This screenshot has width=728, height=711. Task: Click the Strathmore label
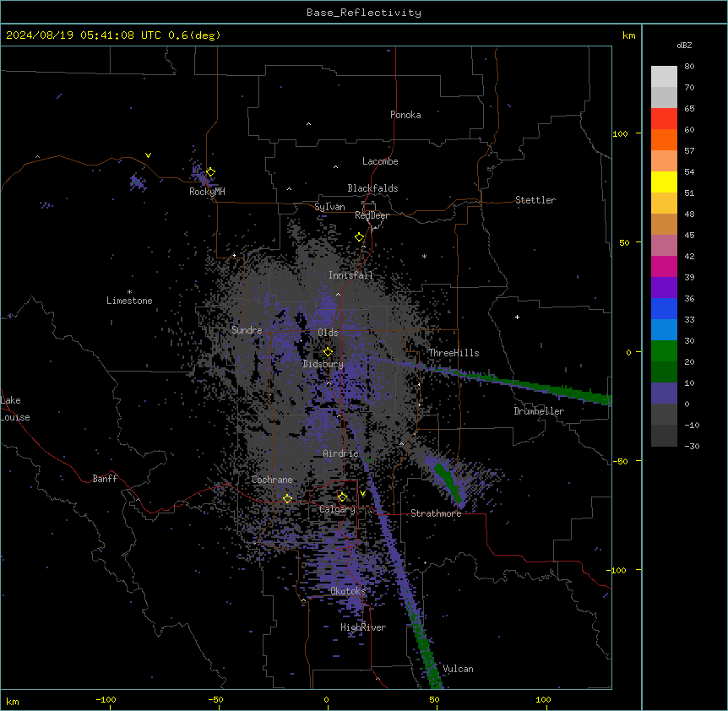436,513
